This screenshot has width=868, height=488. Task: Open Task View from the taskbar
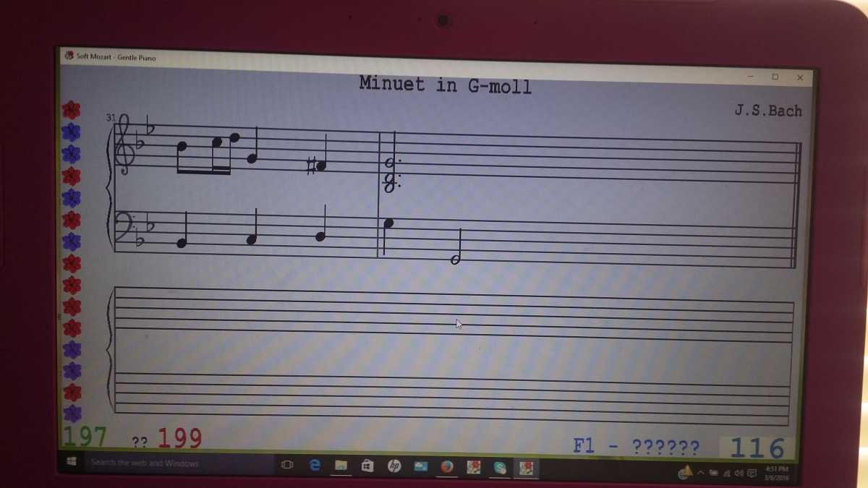point(286,465)
